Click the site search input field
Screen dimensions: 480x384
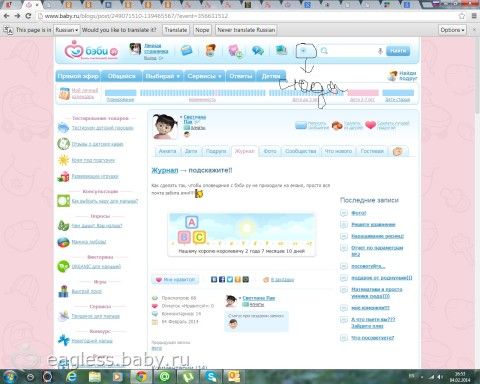click(351, 51)
